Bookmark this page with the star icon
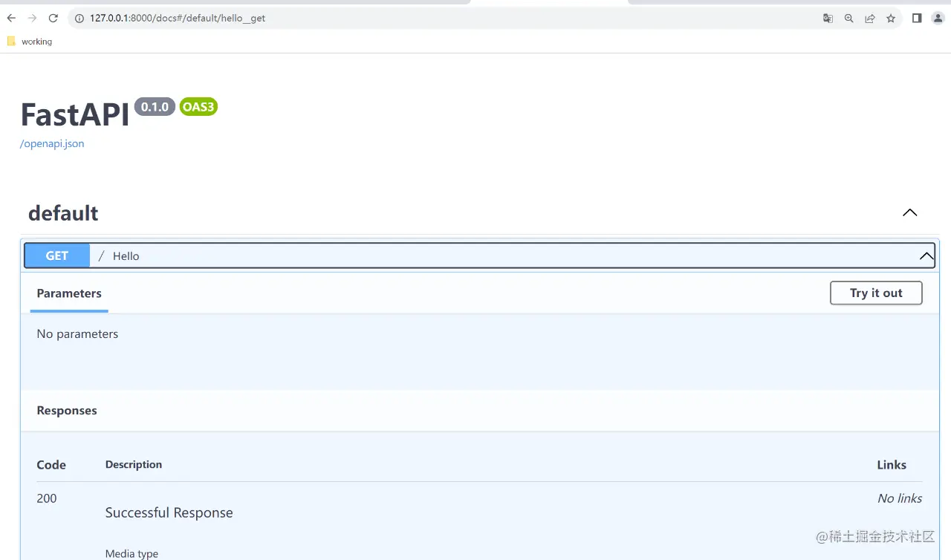Viewport: 951px width, 560px height. pyautogui.click(x=891, y=19)
